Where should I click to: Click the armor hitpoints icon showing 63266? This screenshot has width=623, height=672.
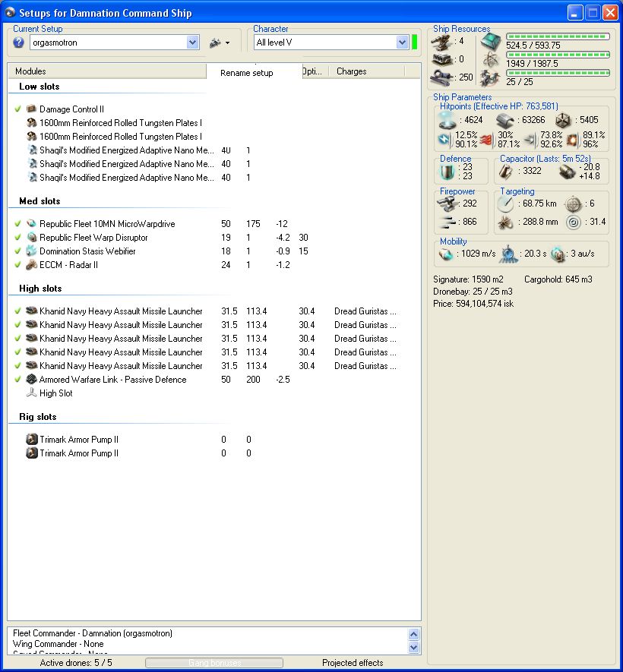[x=505, y=120]
